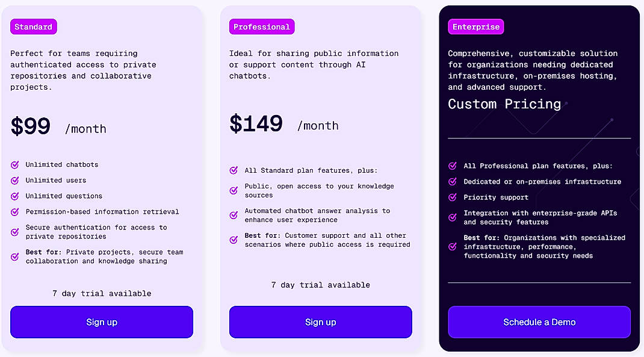Click the checkmark beside Standard's Best for entry
Screen dimensions: 644x357
pyautogui.click(x=14, y=256)
